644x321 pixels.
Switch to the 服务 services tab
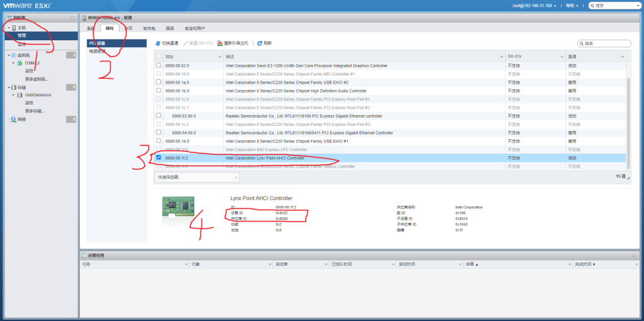[170, 28]
